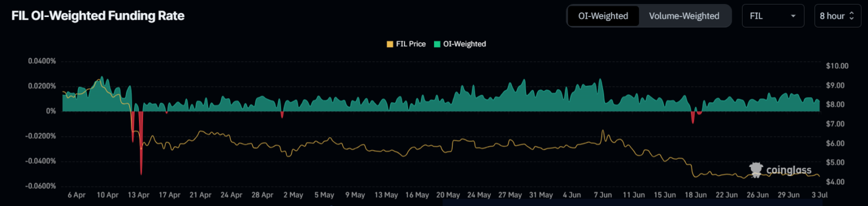Click the 13 Apr date marker

tap(139, 195)
